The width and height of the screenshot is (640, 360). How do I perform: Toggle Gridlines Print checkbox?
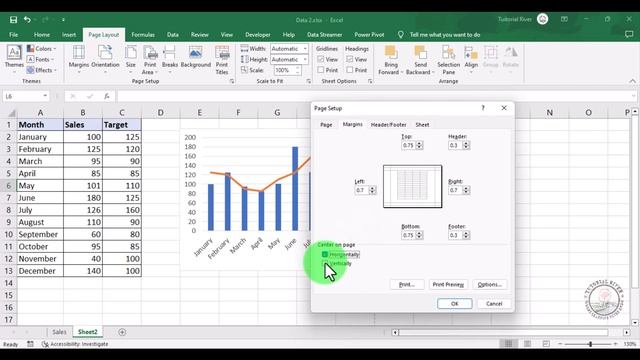(321, 70)
